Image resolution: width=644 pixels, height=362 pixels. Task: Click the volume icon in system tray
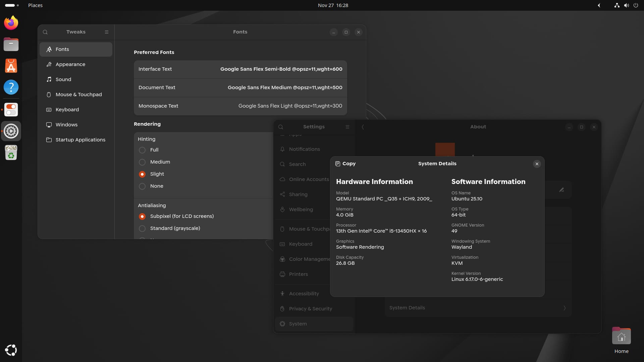[x=626, y=5]
